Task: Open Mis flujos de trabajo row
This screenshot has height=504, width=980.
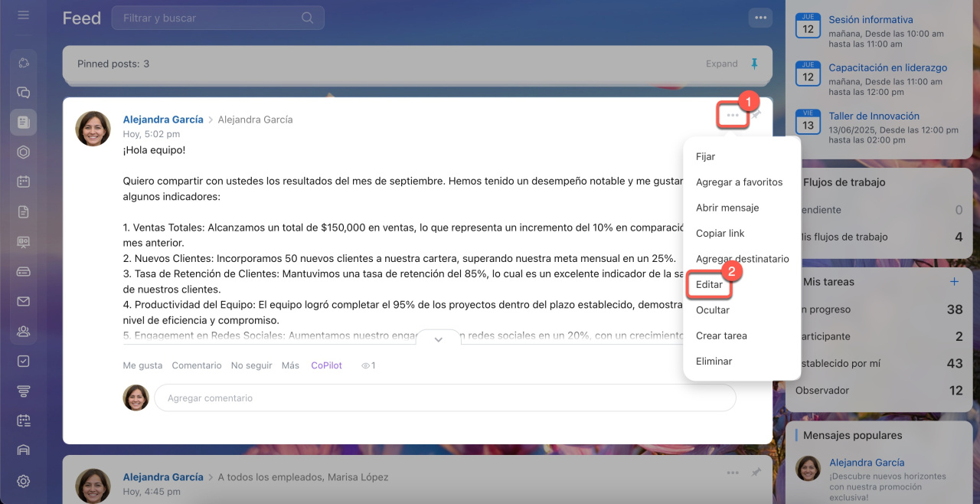Action: tap(879, 237)
